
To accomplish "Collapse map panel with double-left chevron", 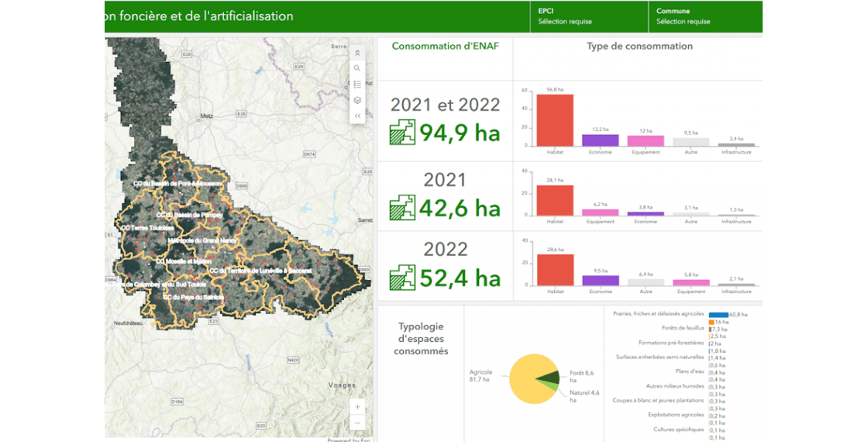I will [357, 116].
